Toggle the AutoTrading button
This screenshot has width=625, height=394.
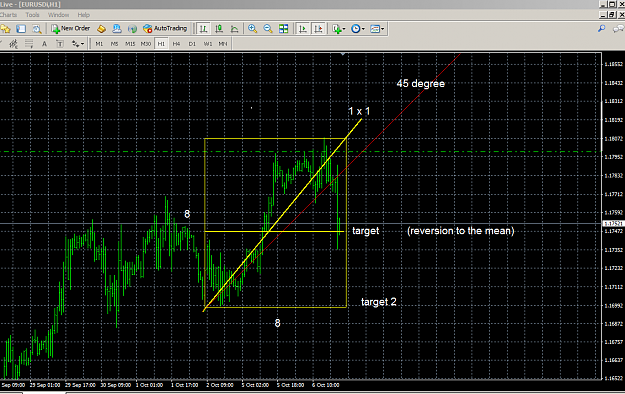coord(165,28)
